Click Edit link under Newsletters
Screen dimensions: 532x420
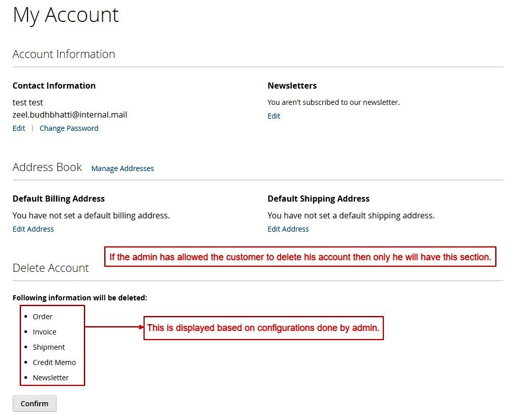tap(274, 116)
